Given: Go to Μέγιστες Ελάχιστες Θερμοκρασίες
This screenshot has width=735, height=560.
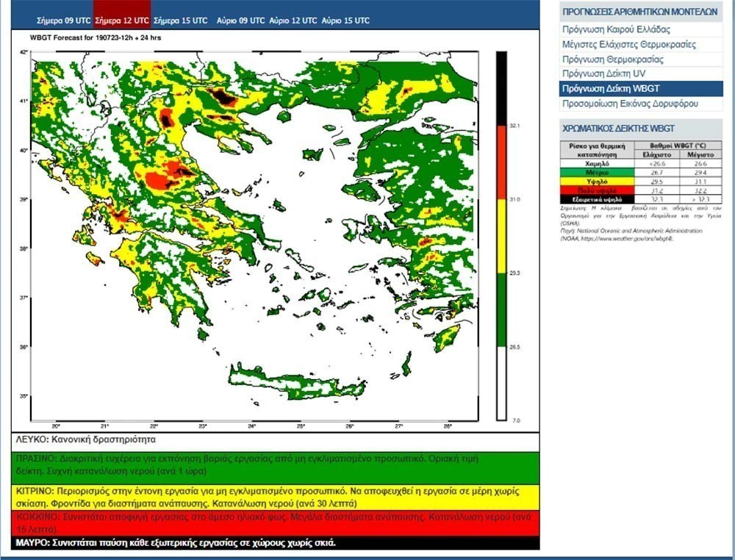Looking at the screenshot, I should point(628,45).
